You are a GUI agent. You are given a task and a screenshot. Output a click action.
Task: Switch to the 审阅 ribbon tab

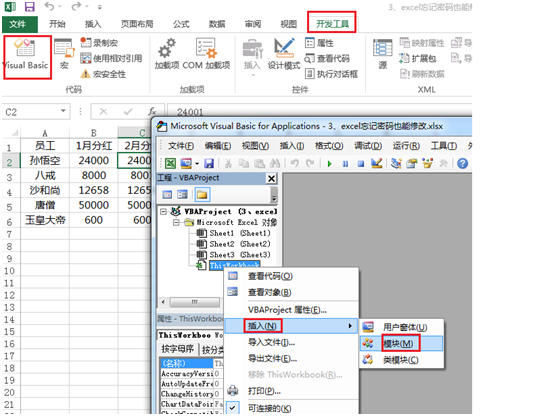(x=253, y=24)
